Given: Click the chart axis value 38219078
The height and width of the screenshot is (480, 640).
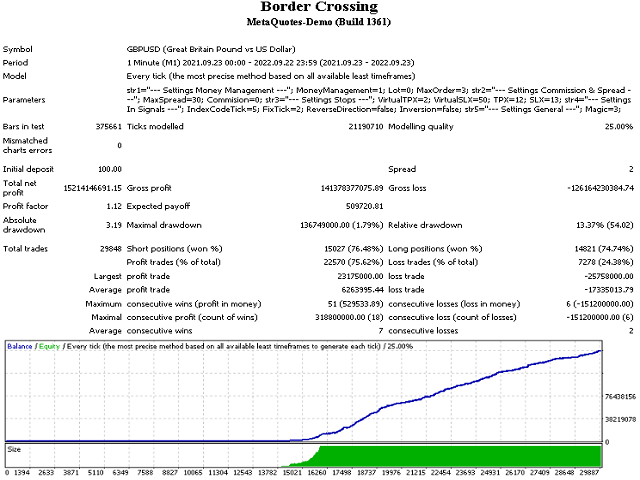Looking at the screenshot, I should pyautogui.click(x=620, y=419).
